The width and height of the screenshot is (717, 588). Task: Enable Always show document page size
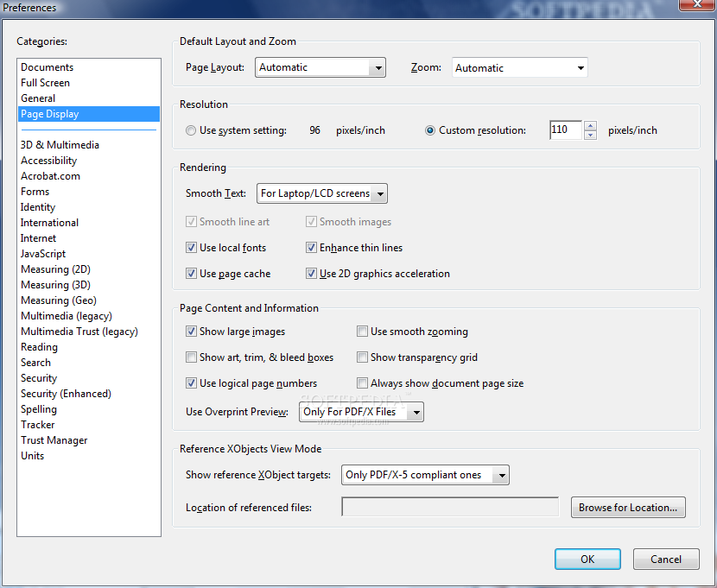point(362,383)
